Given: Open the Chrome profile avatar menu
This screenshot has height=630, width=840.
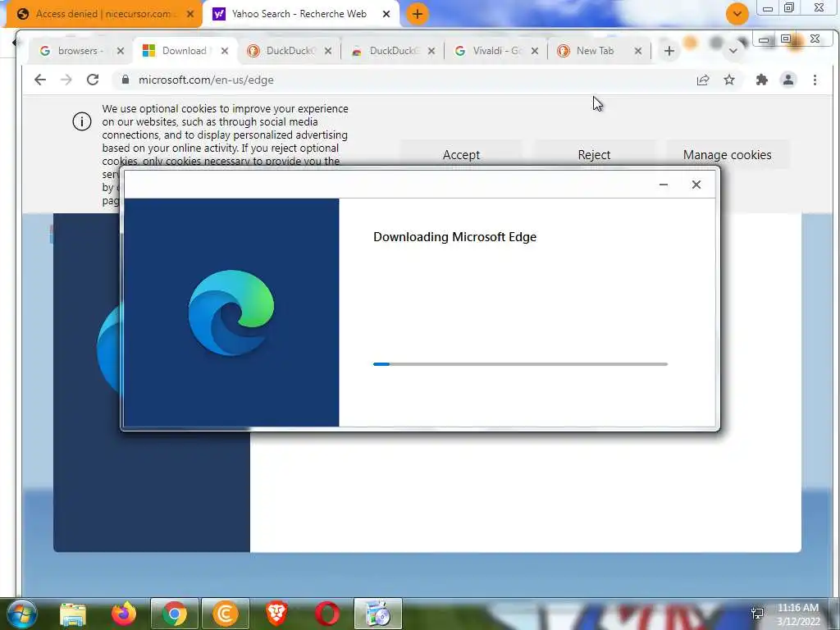Looking at the screenshot, I should (x=788, y=80).
